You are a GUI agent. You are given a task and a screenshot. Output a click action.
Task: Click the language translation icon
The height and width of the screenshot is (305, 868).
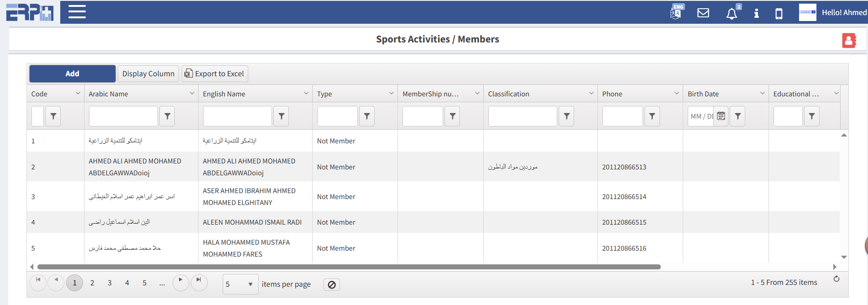(676, 12)
